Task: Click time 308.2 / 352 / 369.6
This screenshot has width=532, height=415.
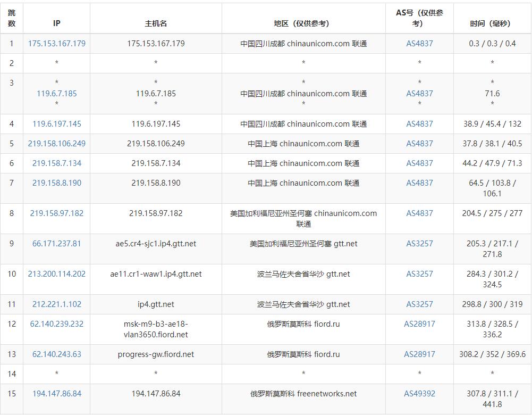Action: pos(492,354)
